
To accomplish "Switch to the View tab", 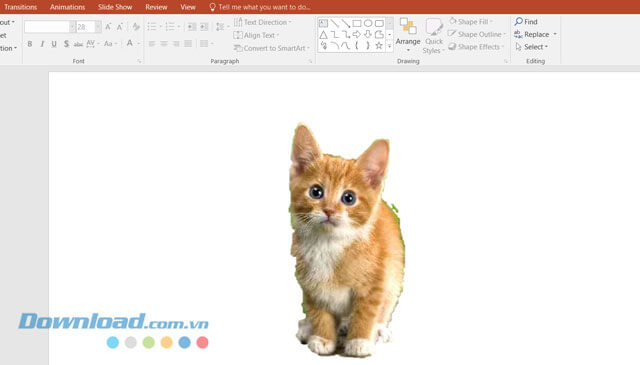I will 188,7.
